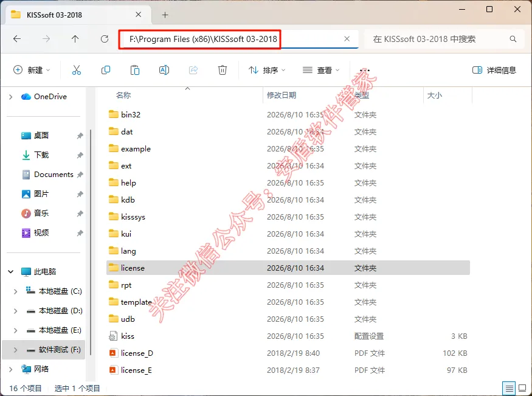Viewport: 532px width, 396px height.
Task: Open Downloads (下载) in sidebar
Action: (x=41, y=155)
